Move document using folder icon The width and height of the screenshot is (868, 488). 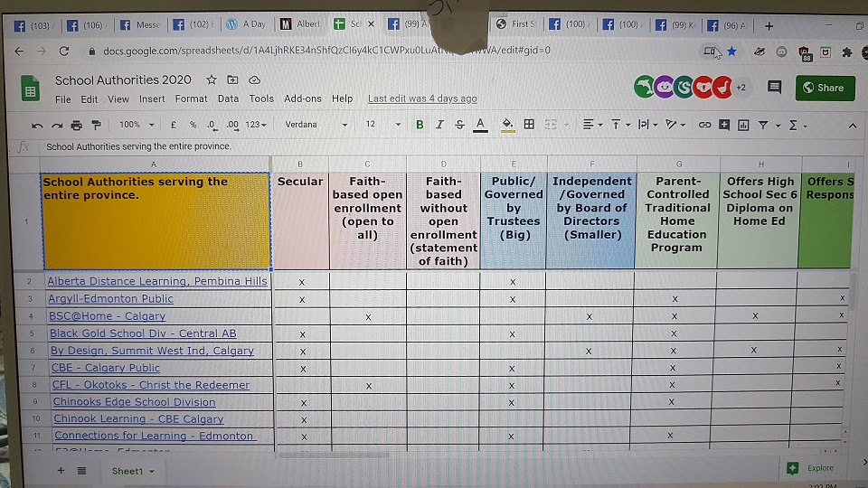(232, 80)
